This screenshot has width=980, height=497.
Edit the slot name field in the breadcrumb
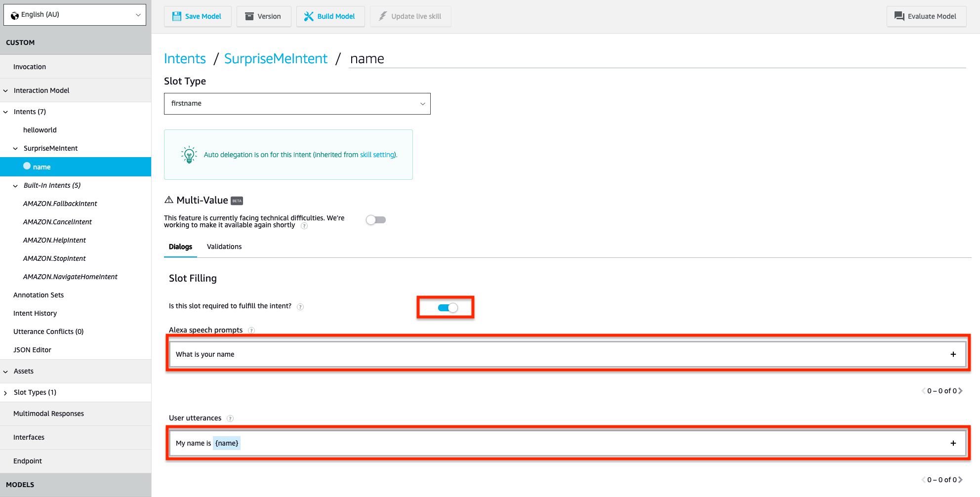[657, 59]
